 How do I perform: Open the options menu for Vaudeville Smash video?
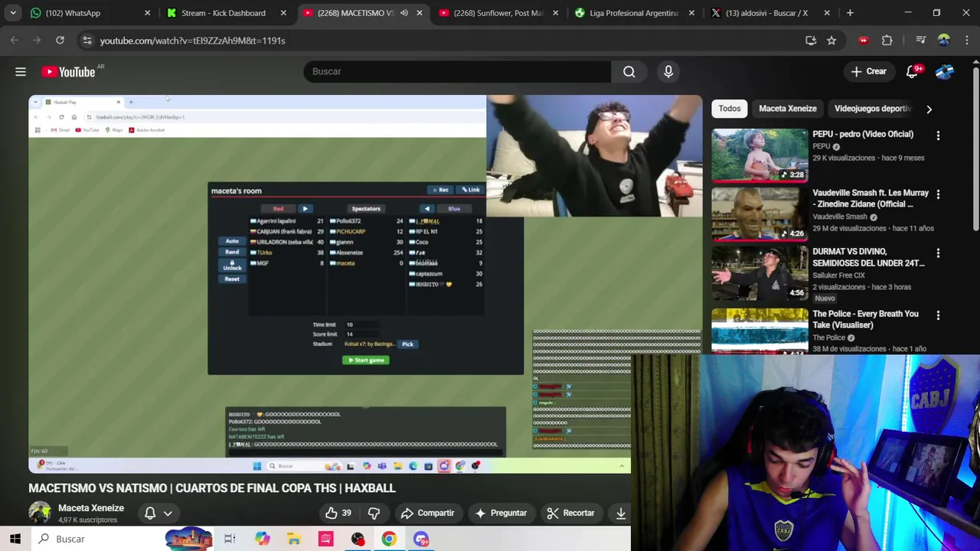tap(938, 194)
